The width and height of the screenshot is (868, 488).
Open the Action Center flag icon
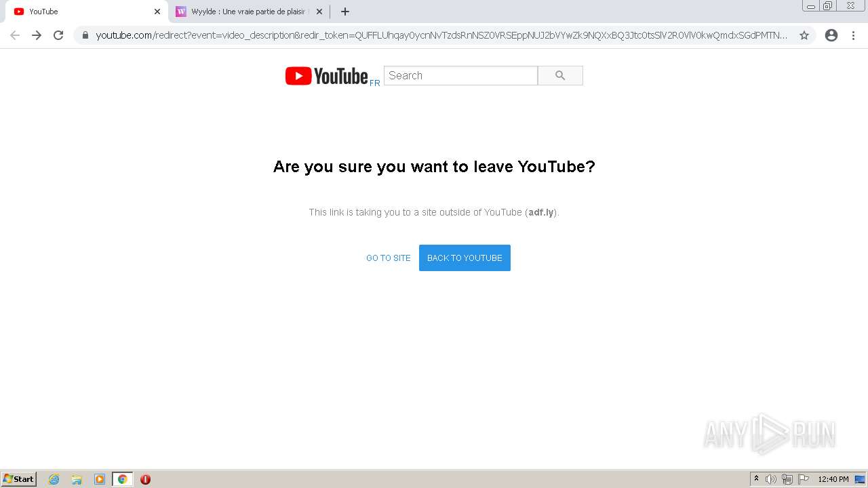(x=804, y=479)
